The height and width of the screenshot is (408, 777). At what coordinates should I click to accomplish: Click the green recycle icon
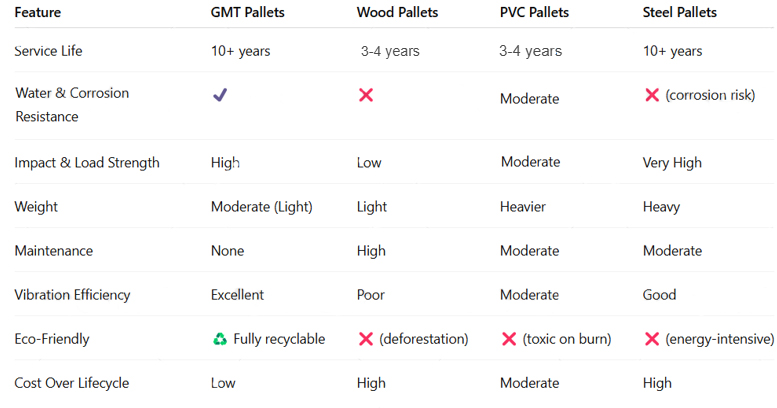tap(220, 339)
